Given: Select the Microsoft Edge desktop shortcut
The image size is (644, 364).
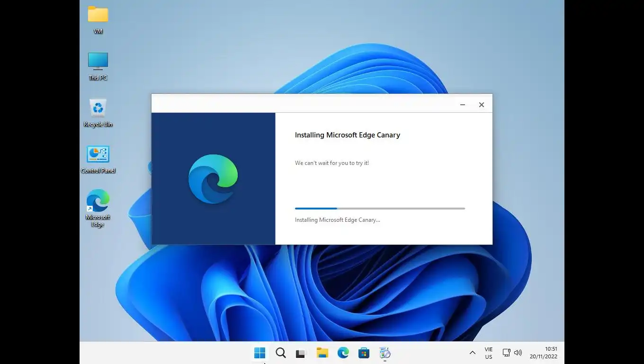Looking at the screenshot, I should 98,209.
